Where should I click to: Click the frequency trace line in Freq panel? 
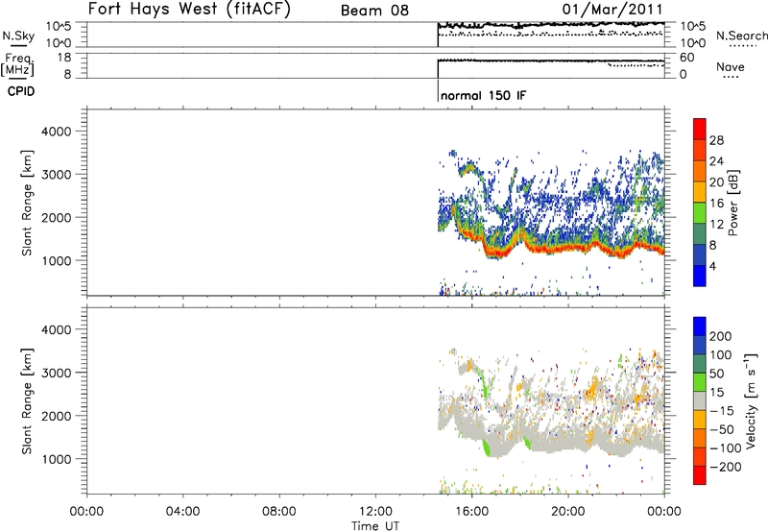[551, 61]
